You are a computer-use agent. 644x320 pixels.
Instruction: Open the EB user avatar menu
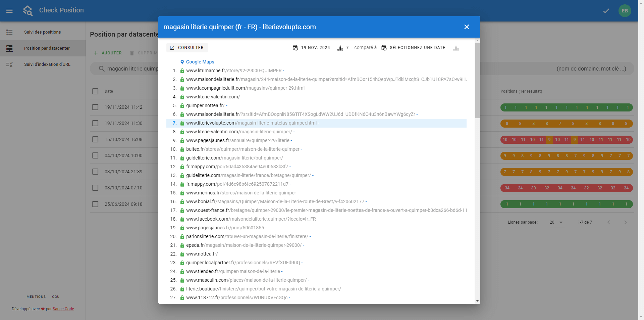[x=625, y=11]
